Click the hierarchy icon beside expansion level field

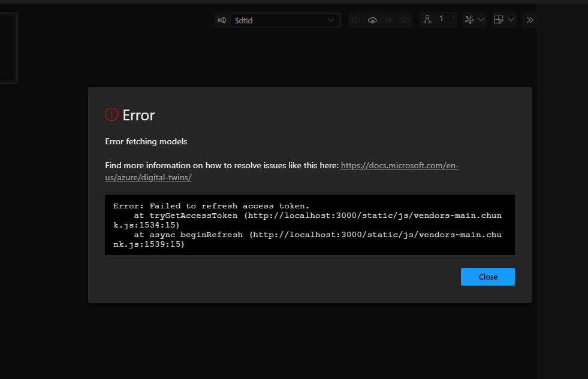(x=427, y=20)
